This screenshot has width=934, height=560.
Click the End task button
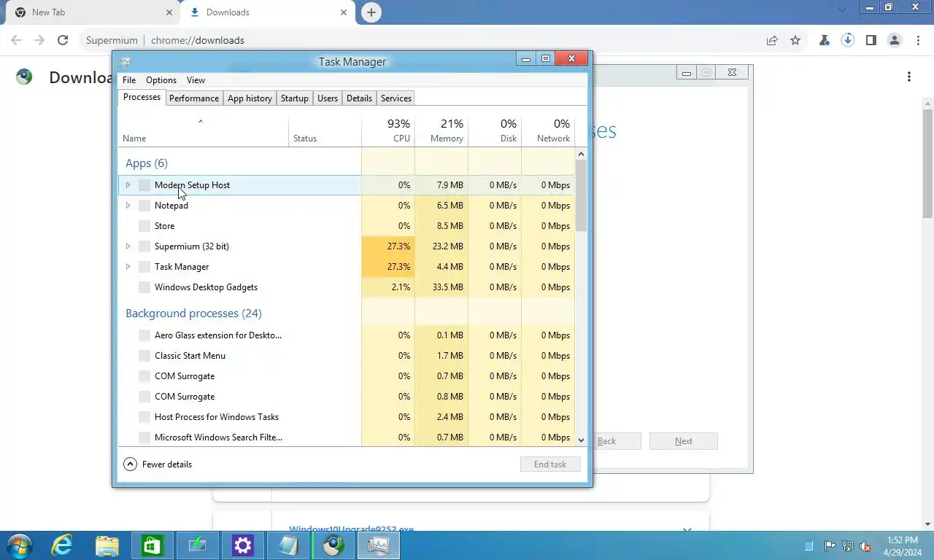pos(550,464)
